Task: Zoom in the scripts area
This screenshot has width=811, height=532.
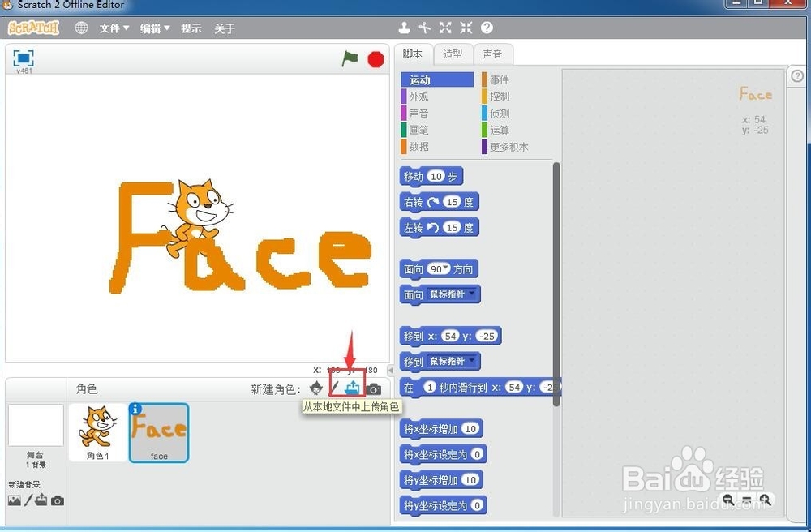Action: [x=766, y=500]
